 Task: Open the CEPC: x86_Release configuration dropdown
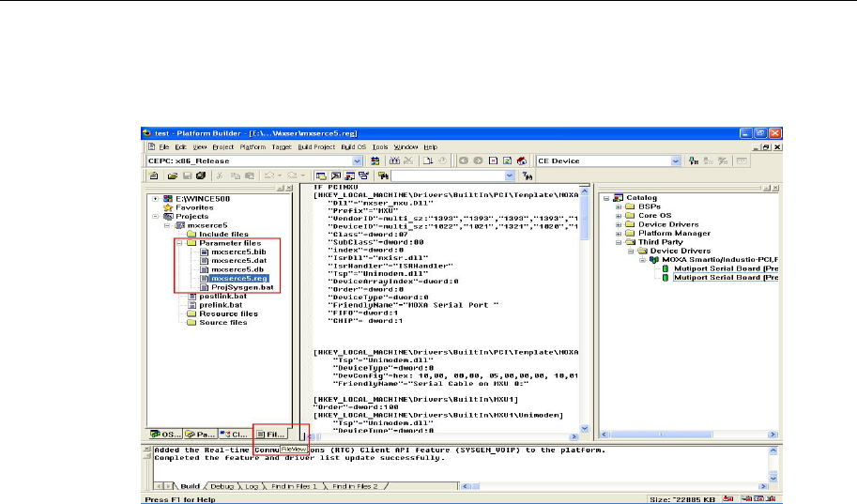click(x=357, y=161)
